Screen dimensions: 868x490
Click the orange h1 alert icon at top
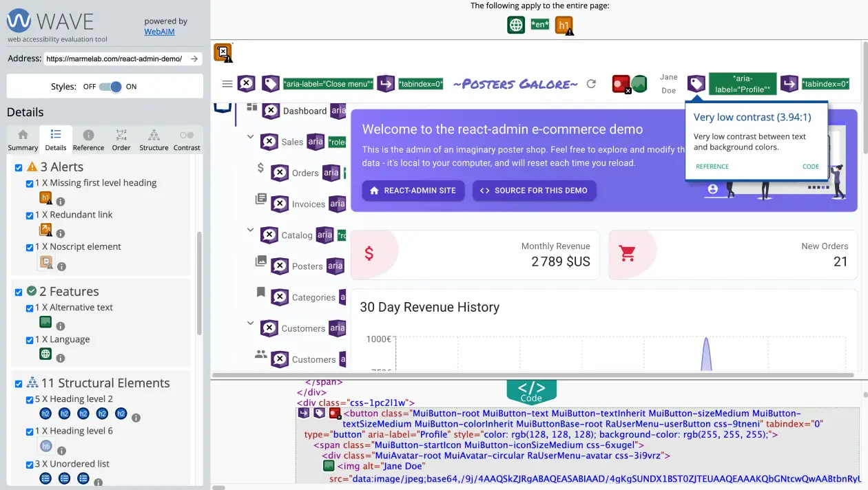pyautogui.click(x=564, y=25)
